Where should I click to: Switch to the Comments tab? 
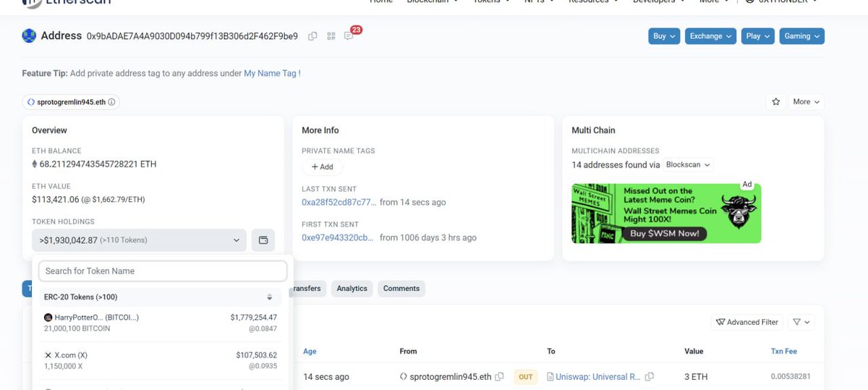tap(401, 288)
